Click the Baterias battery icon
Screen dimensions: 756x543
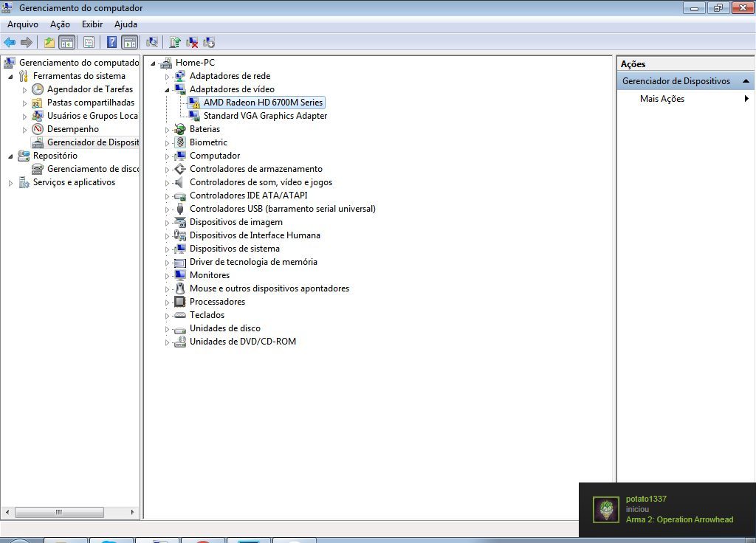180,129
